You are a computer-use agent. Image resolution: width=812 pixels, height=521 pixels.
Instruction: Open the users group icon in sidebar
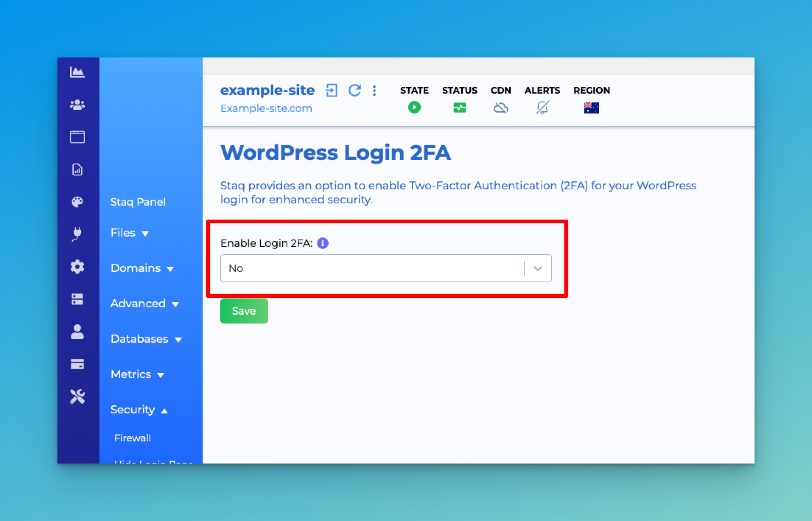[77, 105]
